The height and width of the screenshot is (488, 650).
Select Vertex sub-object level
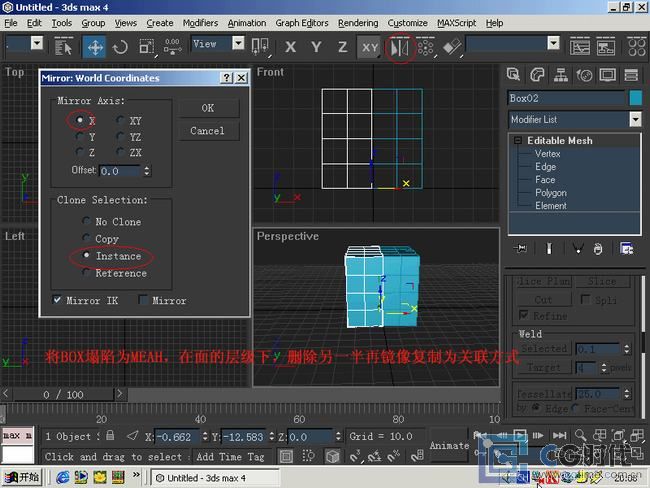[547, 153]
